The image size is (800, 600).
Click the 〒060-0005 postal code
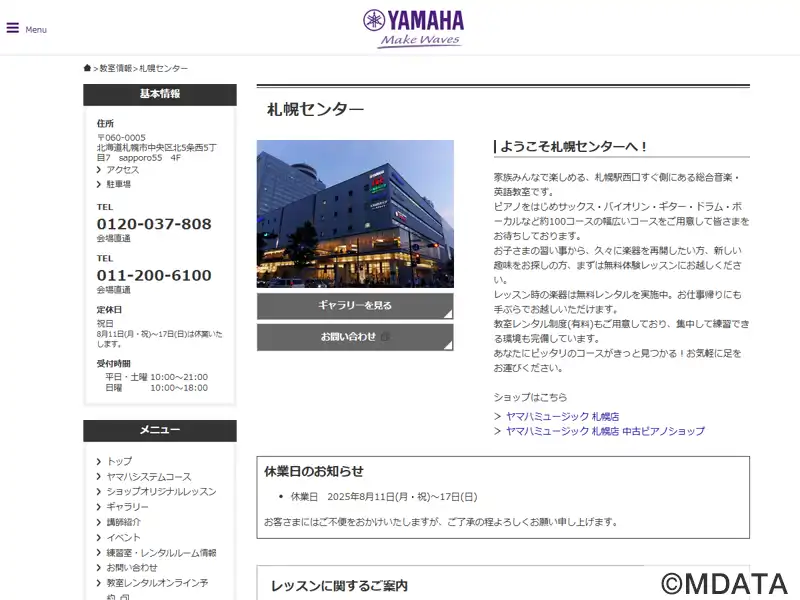click(121, 138)
